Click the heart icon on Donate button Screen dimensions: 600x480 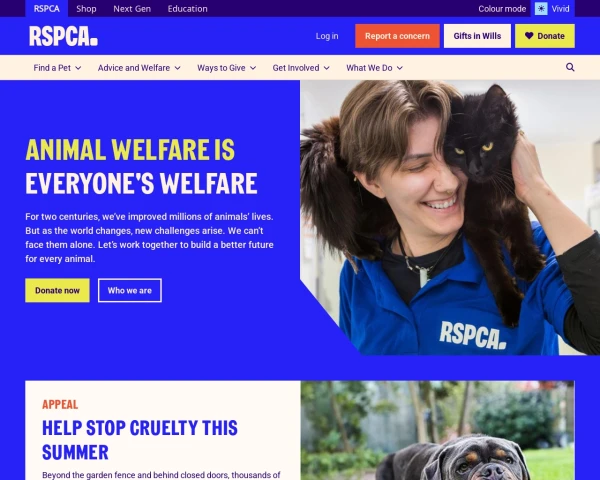(x=529, y=36)
